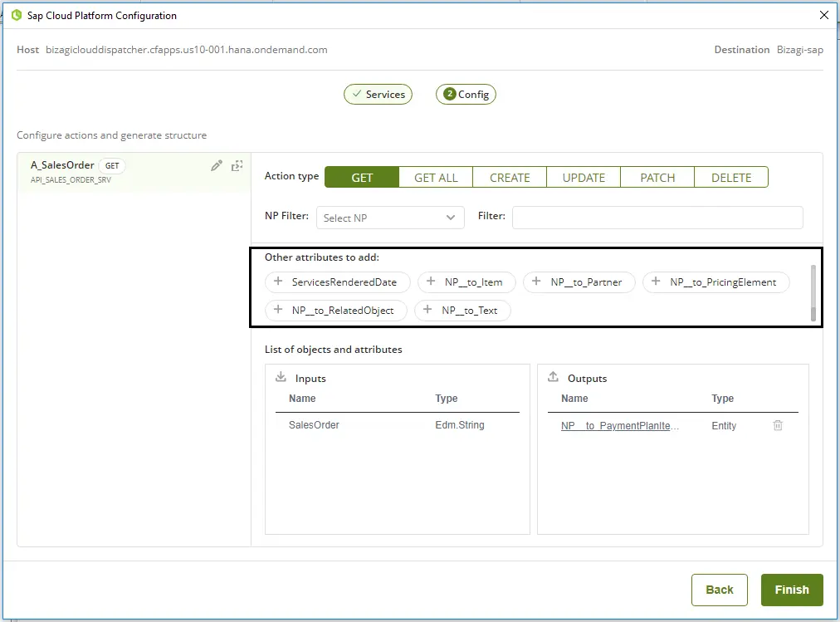Click the Sap Cloud Platform logo icon
This screenshot has width=840, height=622.
click(17, 16)
